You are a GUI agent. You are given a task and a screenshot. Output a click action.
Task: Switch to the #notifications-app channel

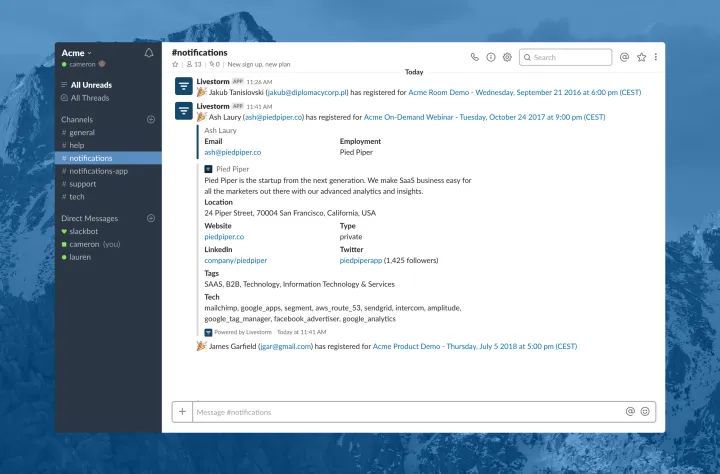click(x=98, y=171)
